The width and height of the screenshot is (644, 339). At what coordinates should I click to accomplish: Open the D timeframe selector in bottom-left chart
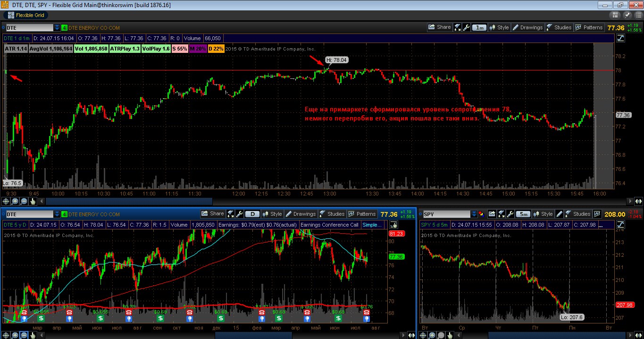(x=253, y=214)
